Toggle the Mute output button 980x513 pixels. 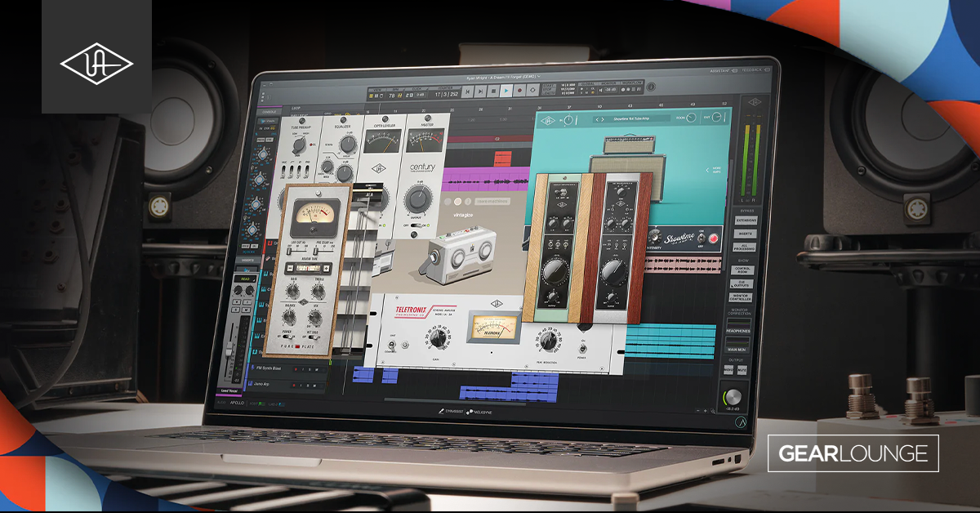pos(742,368)
